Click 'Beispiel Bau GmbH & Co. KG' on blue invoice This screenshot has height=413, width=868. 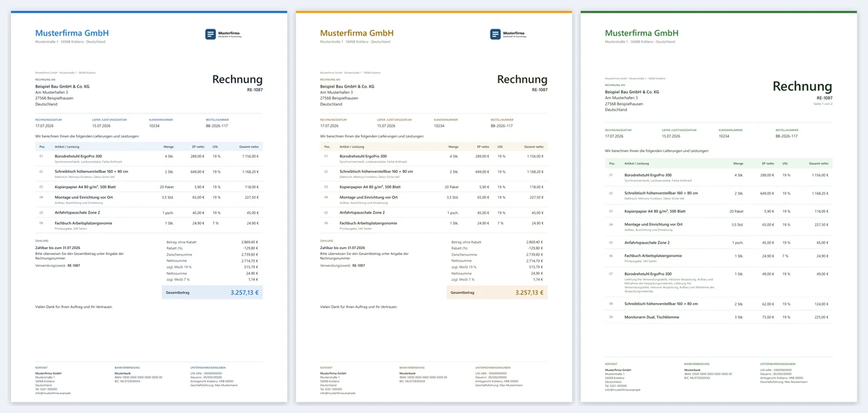pos(62,86)
